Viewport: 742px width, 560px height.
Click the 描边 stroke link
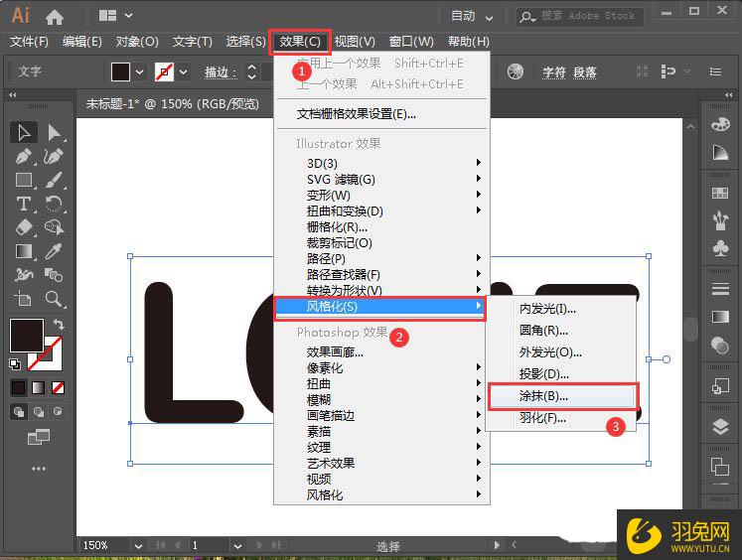pyautogui.click(x=221, y=72)
